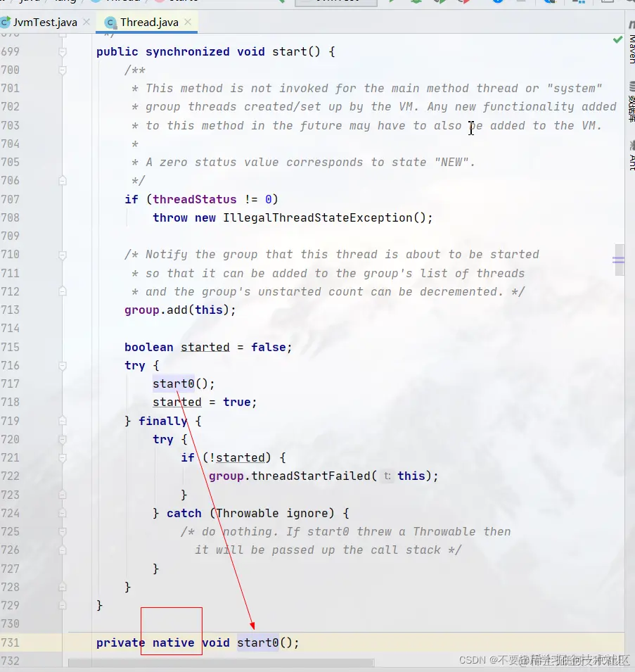Click line number 717 in the gutter
The width and height of the screenshot is (635, 672).
(11, 383)
